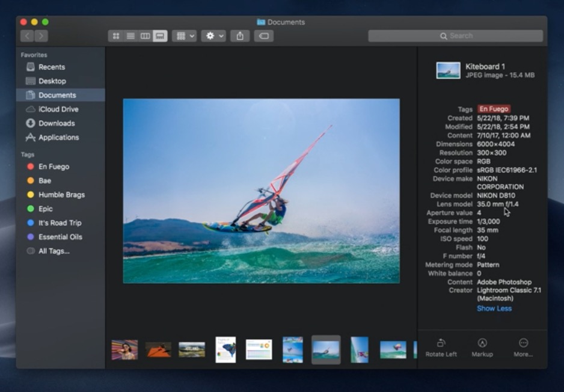Open the group-by arrangement dropdown
This screenshot has width=564, height=392.
coord(184,36)
